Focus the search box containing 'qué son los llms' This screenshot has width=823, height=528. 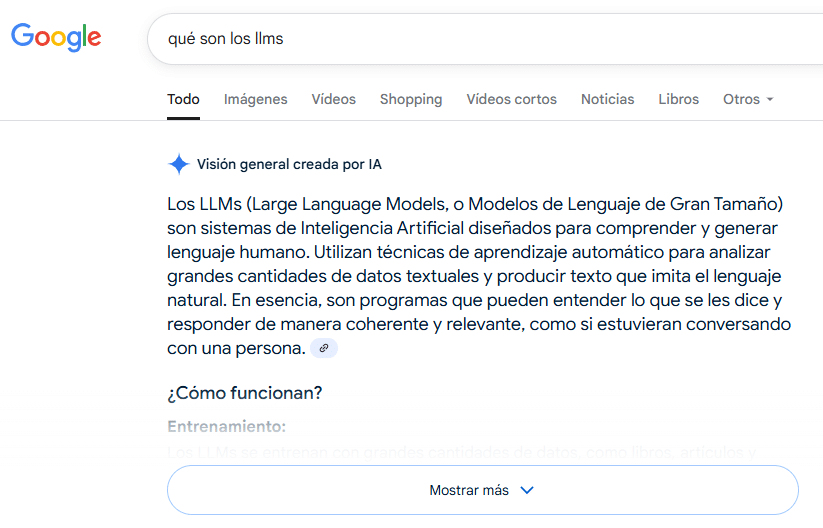tap(480, 39)
